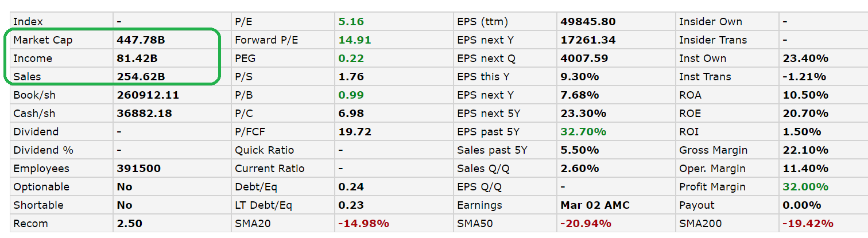868x238 pixels.
Task: Click the Sales value 254.62B
Action: [x=140, y=77]
